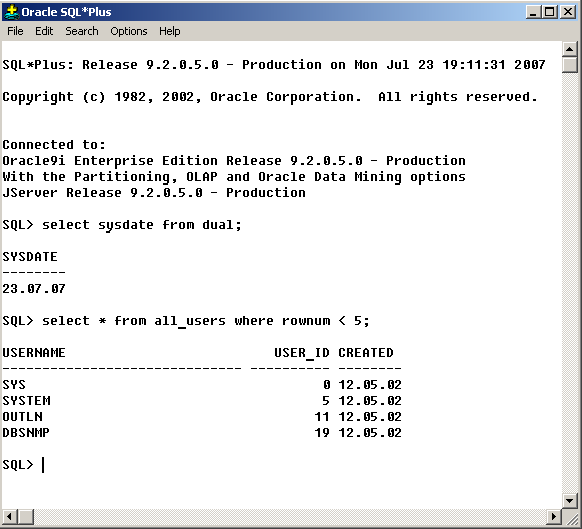This screenshot has height=529, width=582.
Task: Click the vertical scrollbar thumb
Action: pos(569,64)
